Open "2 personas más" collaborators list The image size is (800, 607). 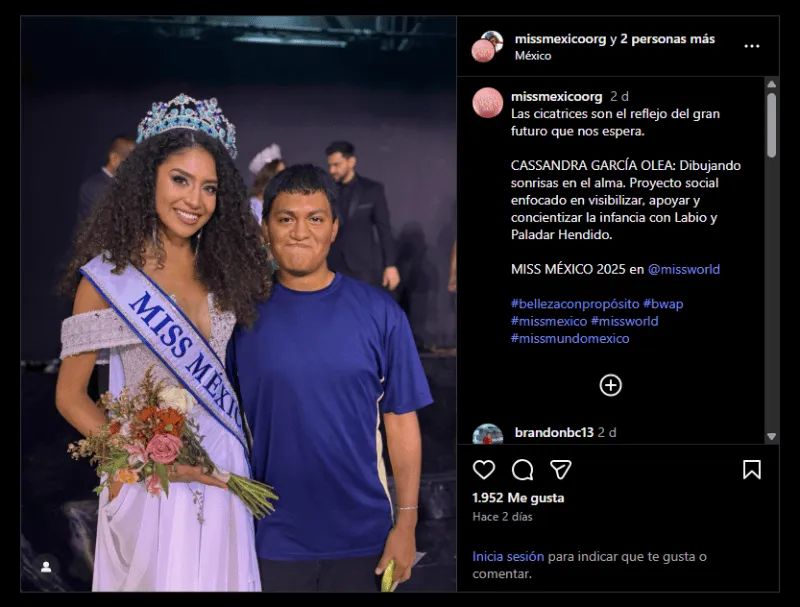671,39
